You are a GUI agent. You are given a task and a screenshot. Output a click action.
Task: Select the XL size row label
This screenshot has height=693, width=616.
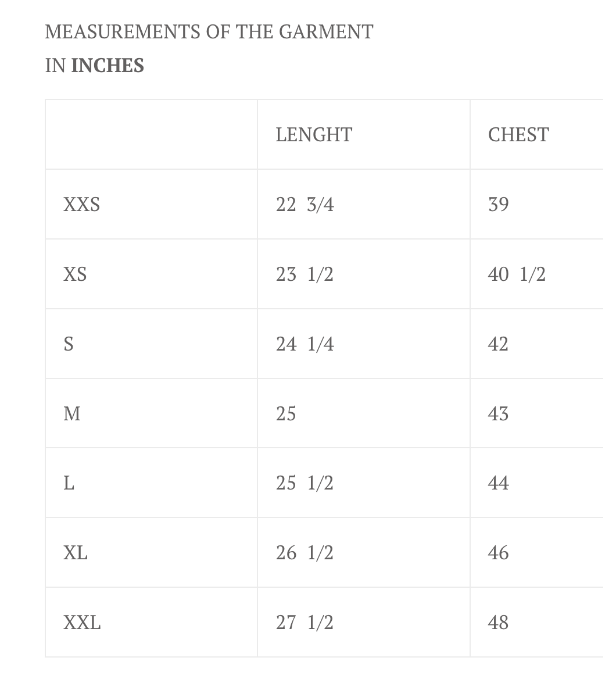tap(76, 553)
